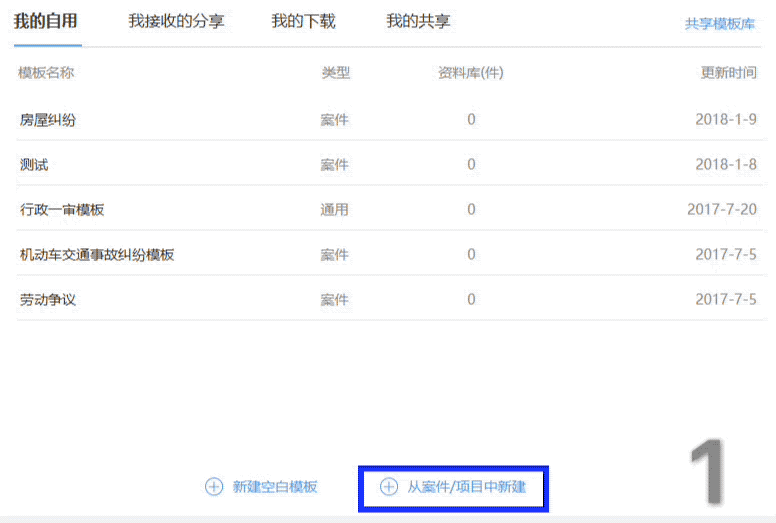Image resolution: width=776 pixels, height=523 pixels.
Task: Click the plus icon beside 从案件/项目中新建
Action: 388,487
